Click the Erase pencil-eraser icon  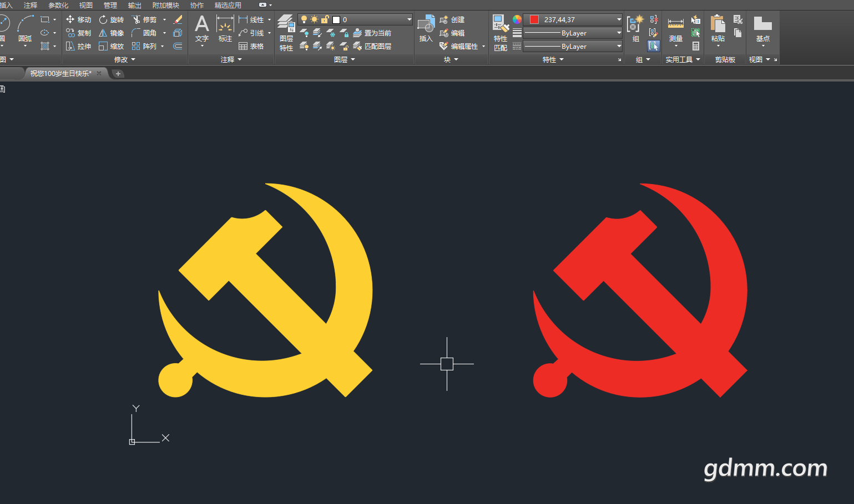(x=178, y=19)
